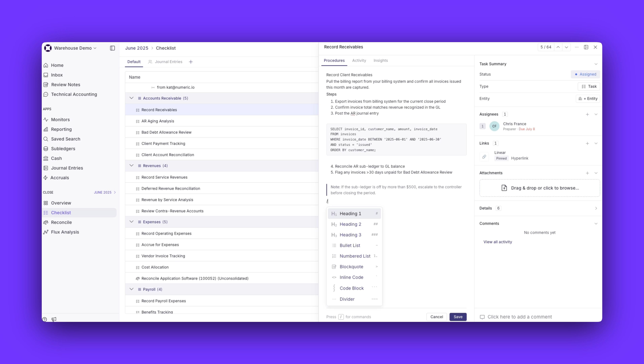644x364 pixels.
Task: Open the Activity tab
Action: pos(359,61)
